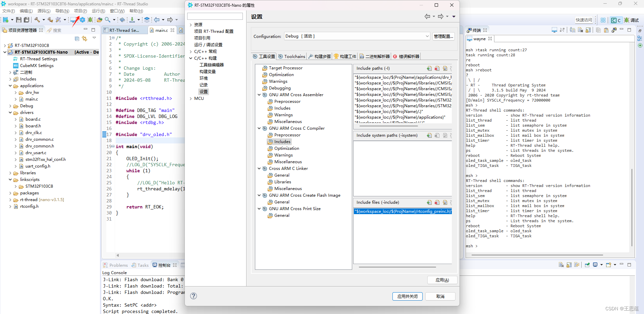
Task: Open the dropdown arrow beside search icon
Action: click(x=114, y=20)
